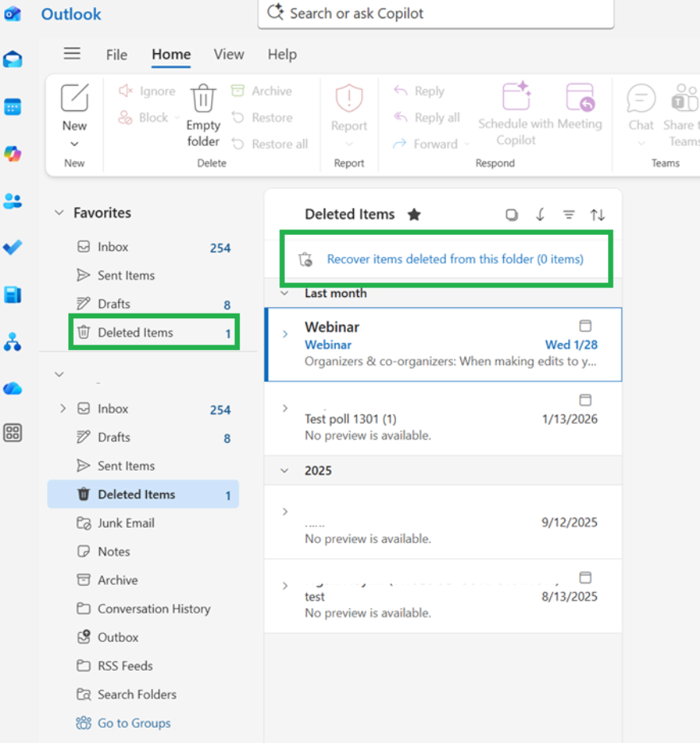This screenshot has height=743, width=700.
Task: Expand the Webinar conversation
Action: tap(285, 334)
